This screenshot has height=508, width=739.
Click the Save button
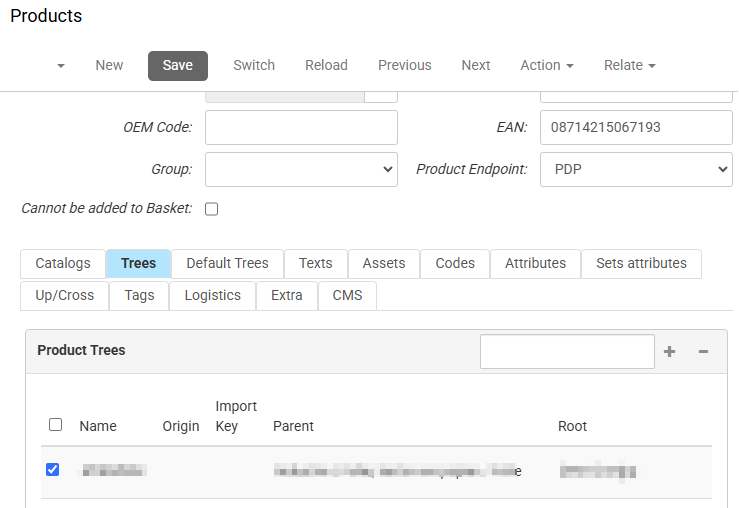tap(178, 65)
